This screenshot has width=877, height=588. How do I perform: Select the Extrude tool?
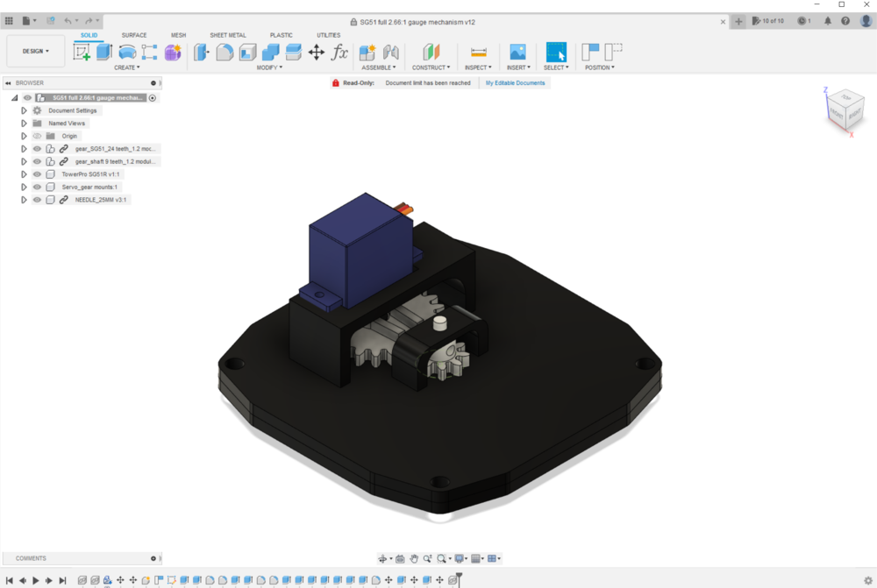pos(104,52)
